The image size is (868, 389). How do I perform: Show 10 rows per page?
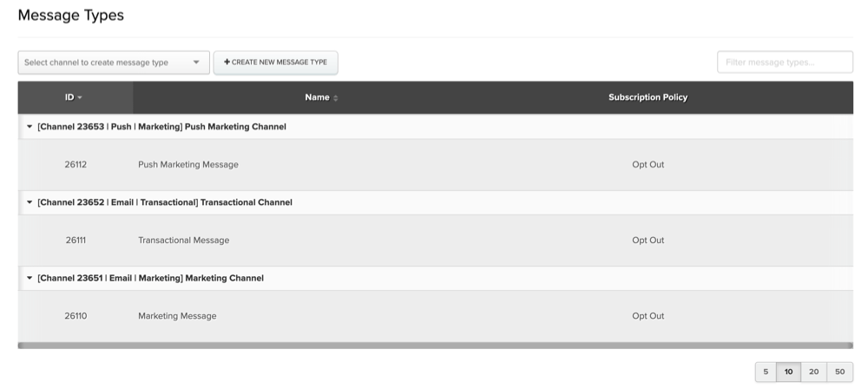click(788, 372)
